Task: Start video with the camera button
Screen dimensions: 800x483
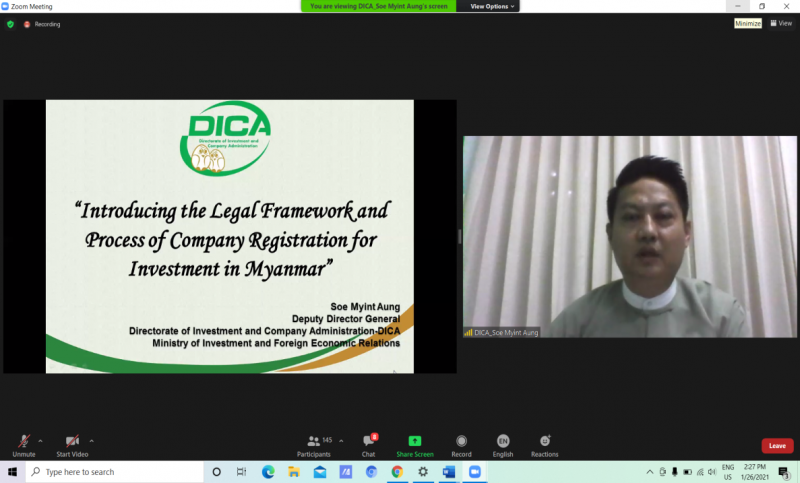Action: click(x=71, y=443)
